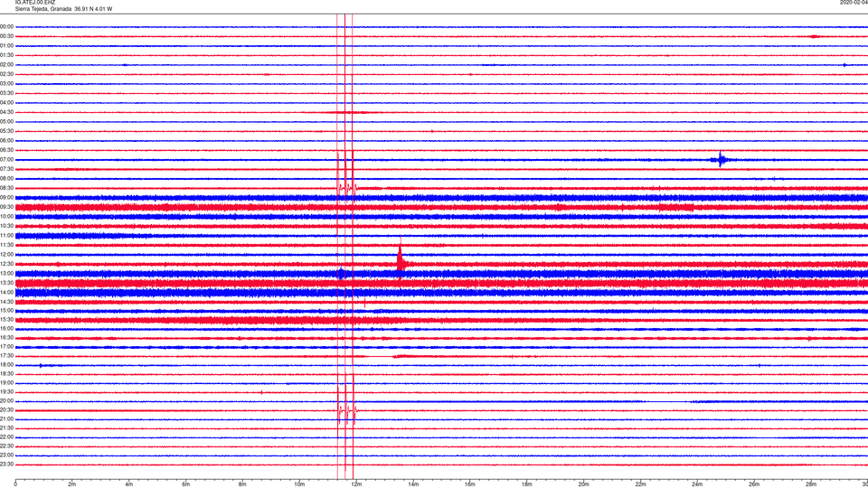Viewport: 868px width, 488px height.
Task: Select the 11:30 trace time label
Action: [7, 245]
